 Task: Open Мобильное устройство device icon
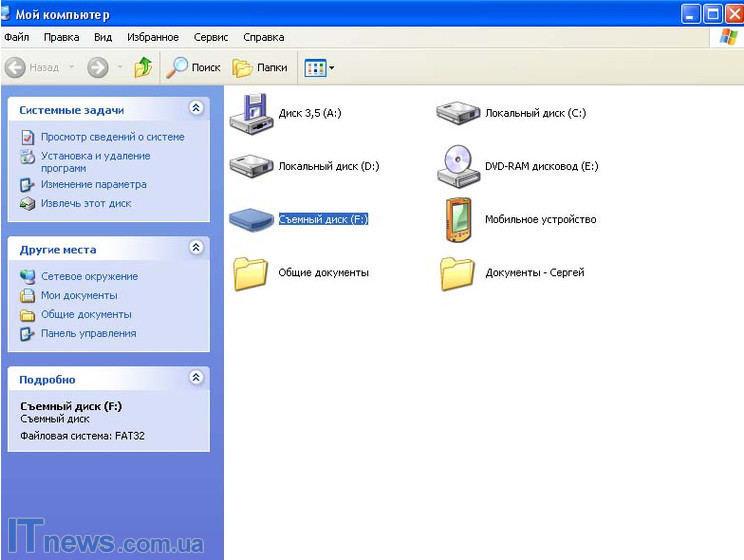tap(458, 219)
